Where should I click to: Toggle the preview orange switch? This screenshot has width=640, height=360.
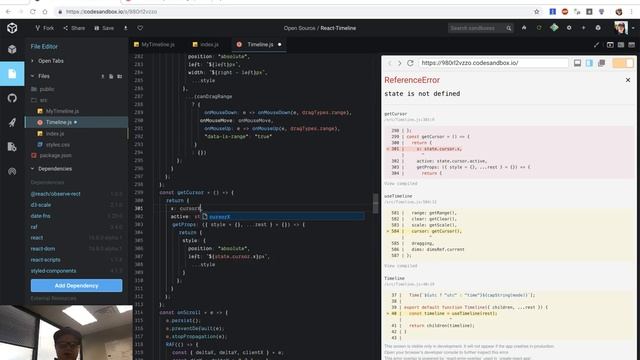coord(623,63)
